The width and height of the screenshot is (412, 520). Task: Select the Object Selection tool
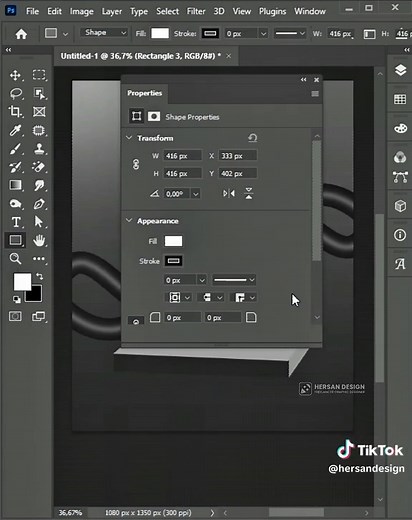tap(39, 94)
